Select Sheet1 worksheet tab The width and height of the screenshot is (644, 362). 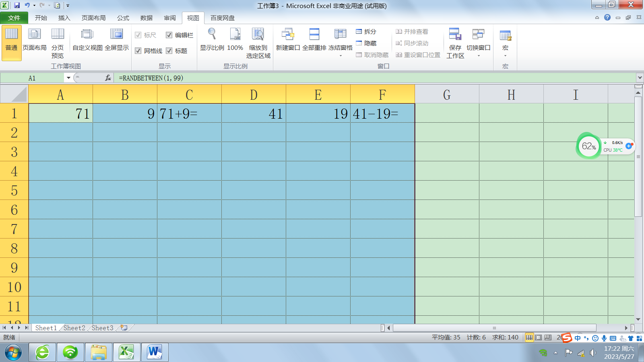click(x=46, y=328)
